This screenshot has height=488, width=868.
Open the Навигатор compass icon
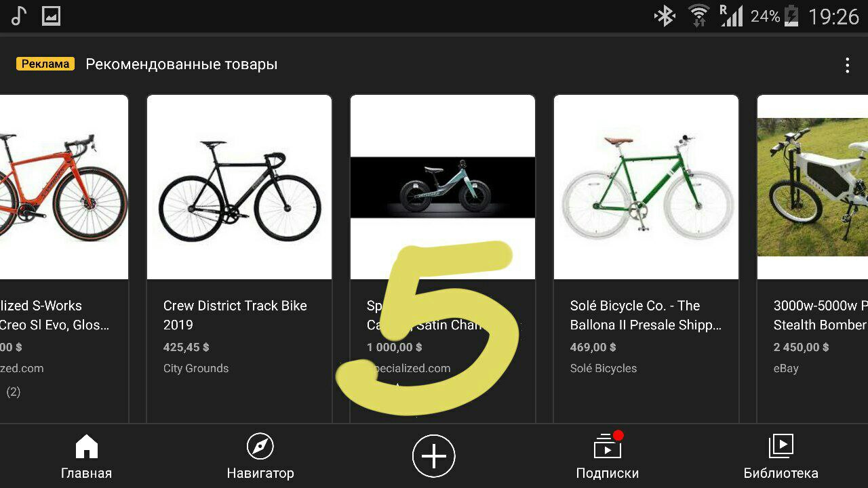[x=260, y=447]
